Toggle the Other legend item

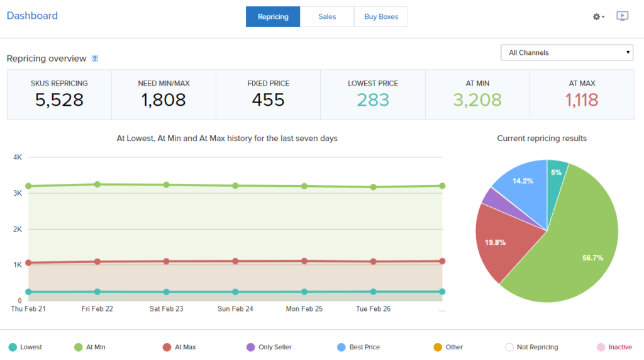[x=447, y=347]
